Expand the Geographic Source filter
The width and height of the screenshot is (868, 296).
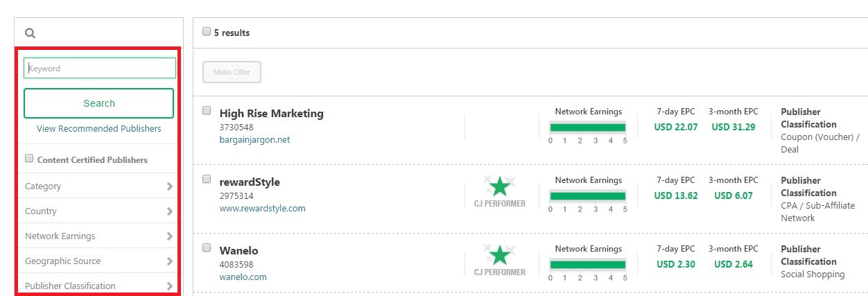(x=98, y=261)
